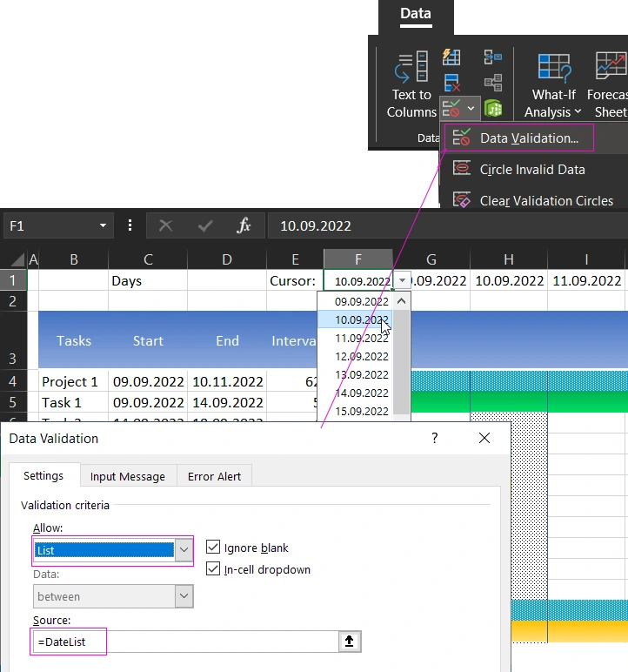Image resolution: width=628 pixels, height=672 pixels.
Task: Select 12.09.2022 in the dropdown list
Action: click(x=362, y=356)
